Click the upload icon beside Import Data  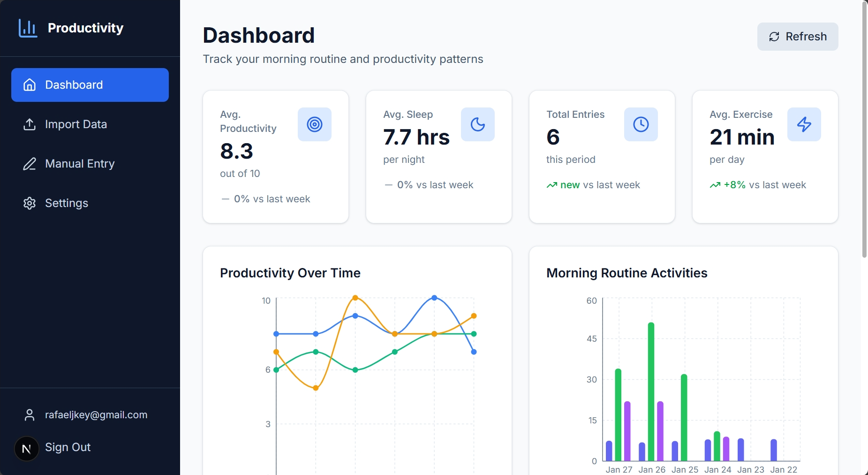pos(30,124)
